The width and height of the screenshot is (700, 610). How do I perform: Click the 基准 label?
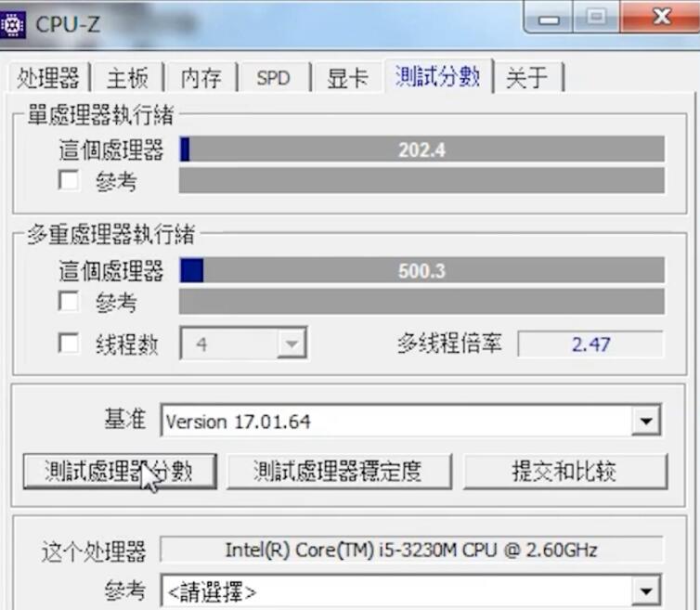(x=125, y=420)
